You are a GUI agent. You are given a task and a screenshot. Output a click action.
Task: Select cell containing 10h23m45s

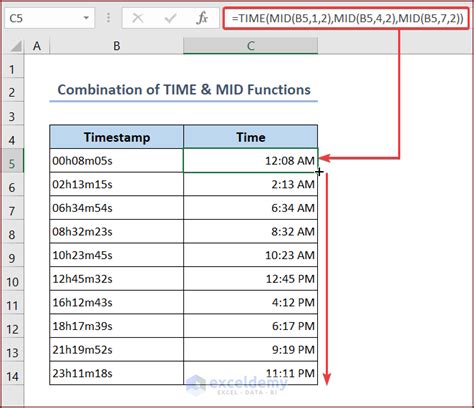[x=117, y=255]
